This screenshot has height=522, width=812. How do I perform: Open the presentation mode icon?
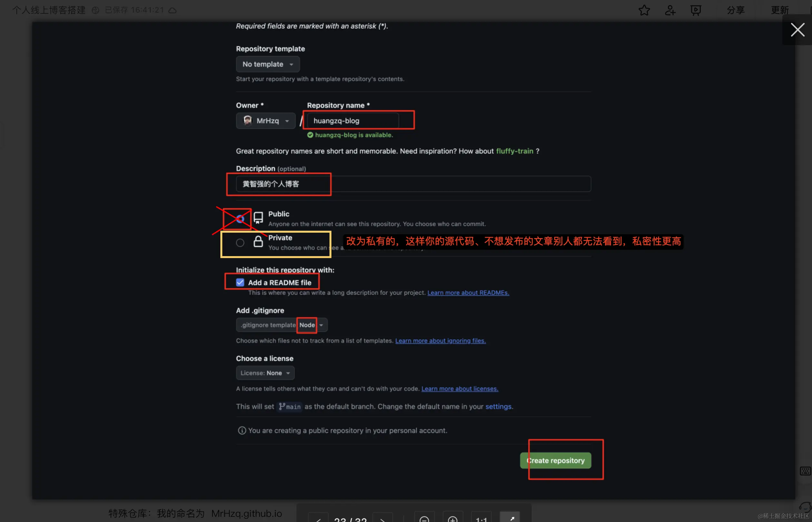point(696,10)
